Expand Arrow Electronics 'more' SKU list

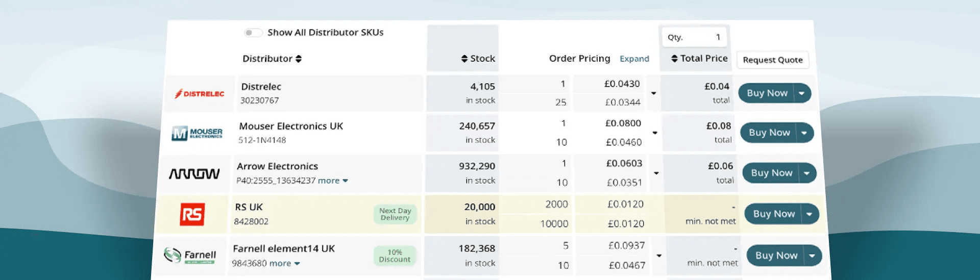333,181
